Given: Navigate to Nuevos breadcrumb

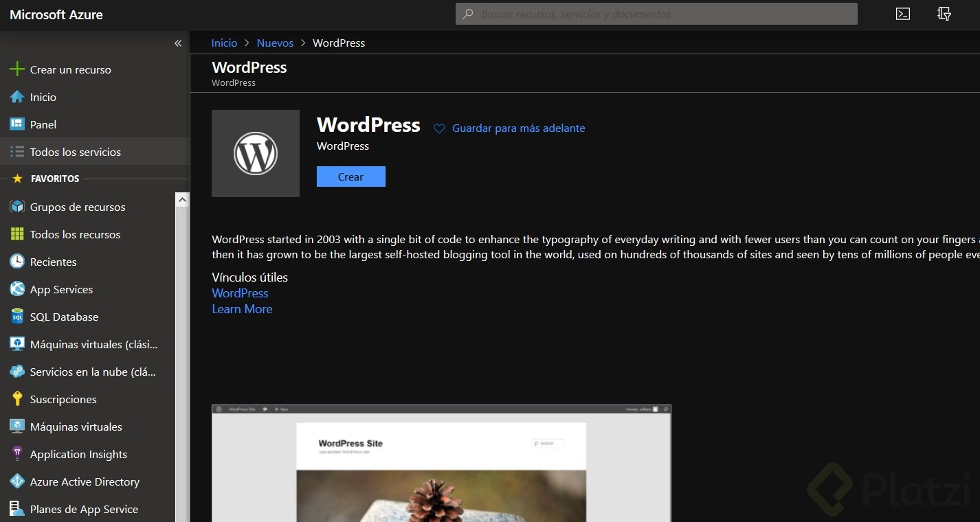Looking at the screenshot, I should (x=275, y=43).
